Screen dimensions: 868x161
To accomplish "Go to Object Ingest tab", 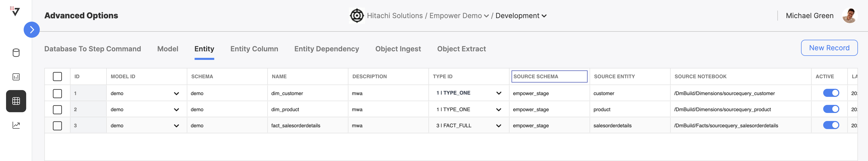I will [x=398, y=49].
